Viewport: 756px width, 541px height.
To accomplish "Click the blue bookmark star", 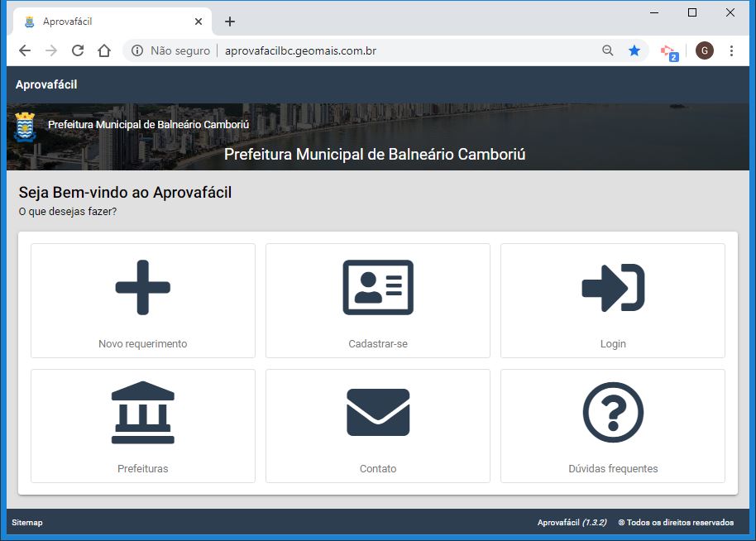I will 634,50.
